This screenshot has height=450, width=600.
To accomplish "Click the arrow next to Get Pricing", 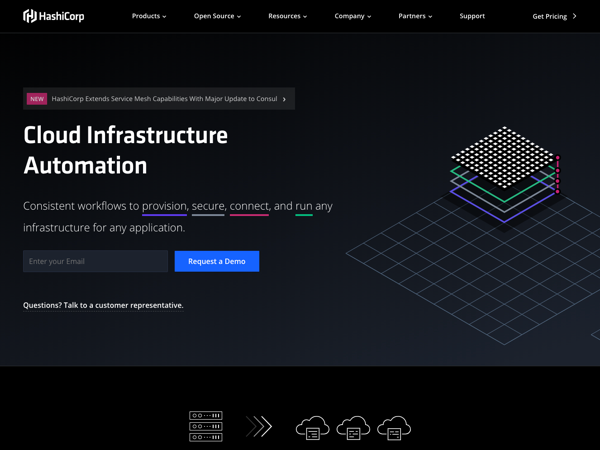I will pyautogui.click(x=574, y=16).
